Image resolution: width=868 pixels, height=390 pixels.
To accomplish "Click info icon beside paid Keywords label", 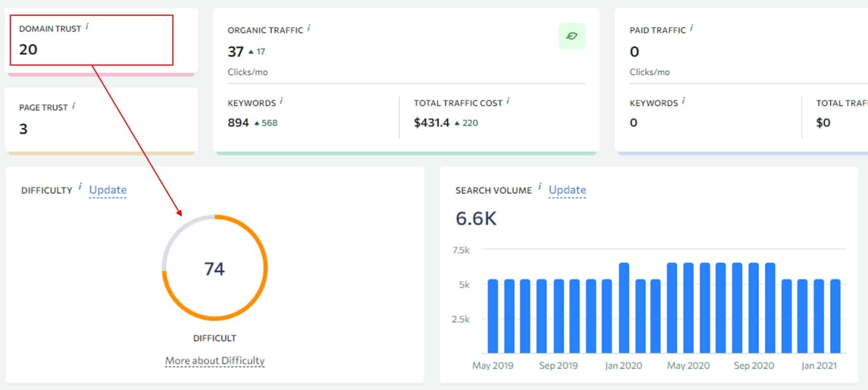I will point(683,101).
